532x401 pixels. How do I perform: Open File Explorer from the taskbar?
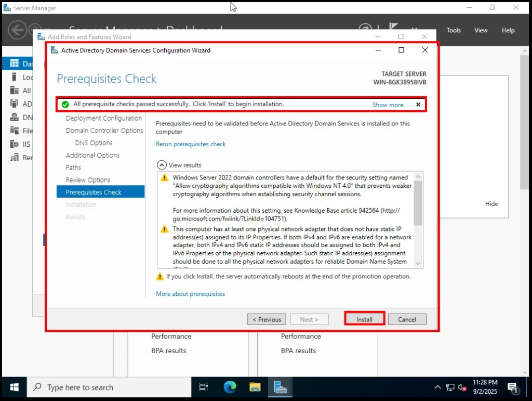click(255, 387)
